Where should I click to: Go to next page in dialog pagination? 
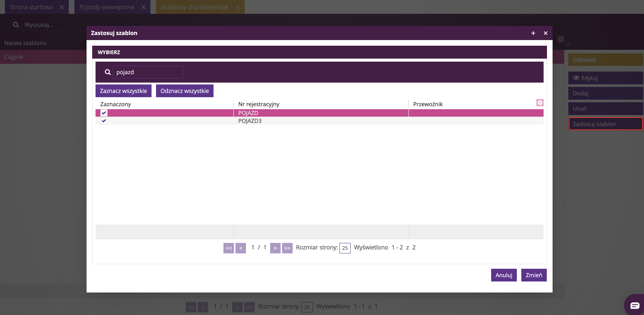tap(275, 248)
